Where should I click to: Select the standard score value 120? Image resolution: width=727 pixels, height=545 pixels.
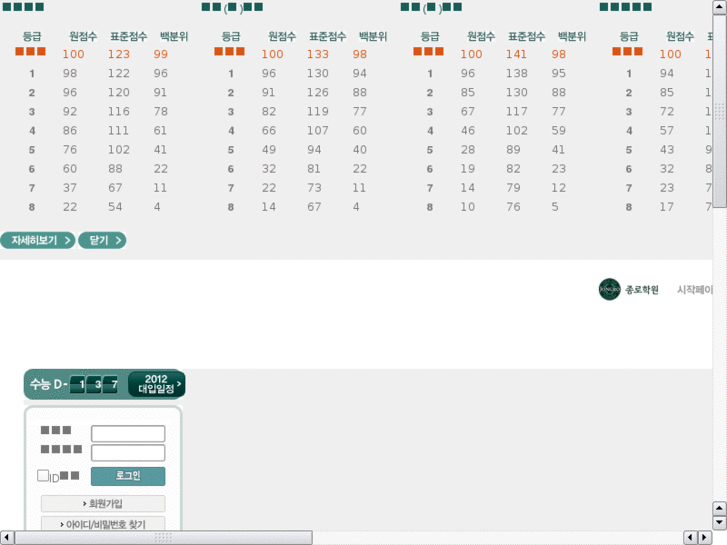click(119, 92)
